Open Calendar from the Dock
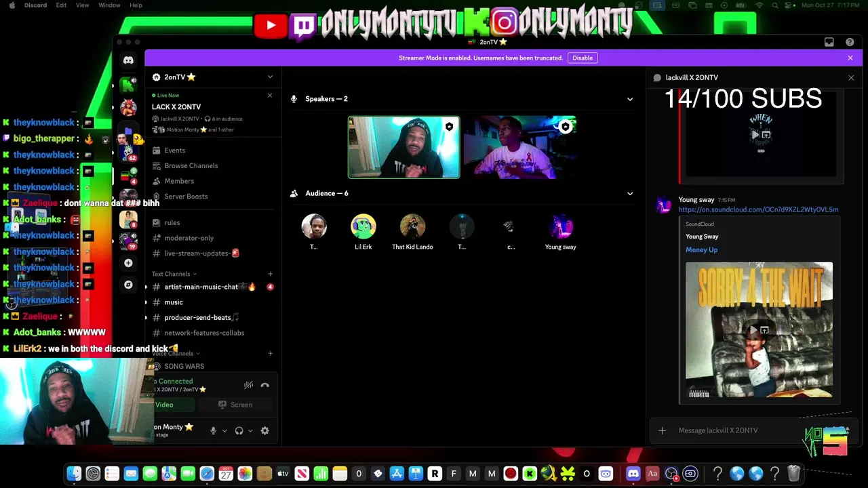The width and height of the screenshot is (868, 488). click(x=226, y=474)
